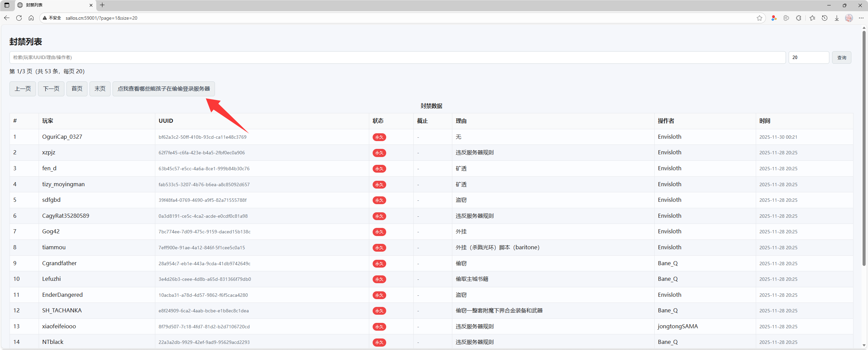Viewport: 868px width, 350px height.
Task: Open the browser extensions puzzle icon
Action: (798, 18)
